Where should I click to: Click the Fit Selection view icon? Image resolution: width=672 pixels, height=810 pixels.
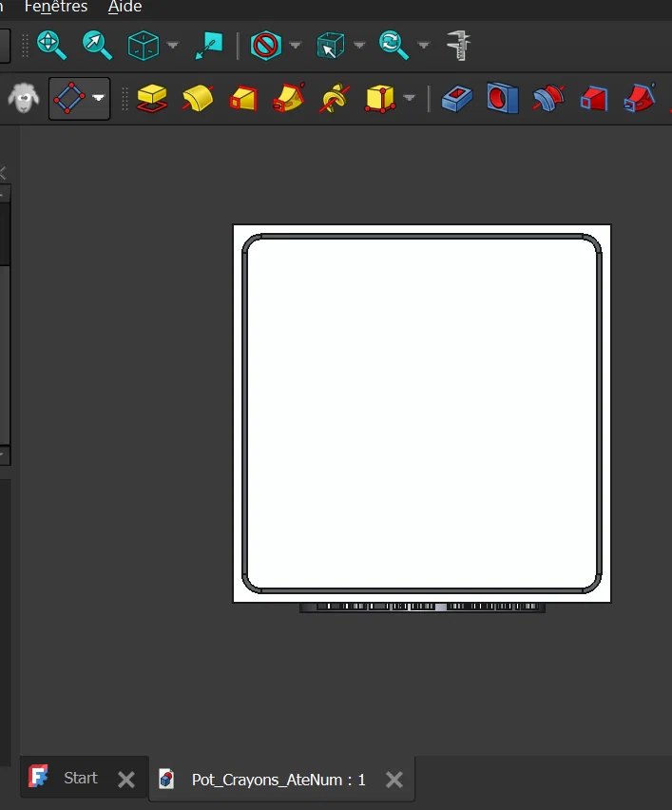97,46
